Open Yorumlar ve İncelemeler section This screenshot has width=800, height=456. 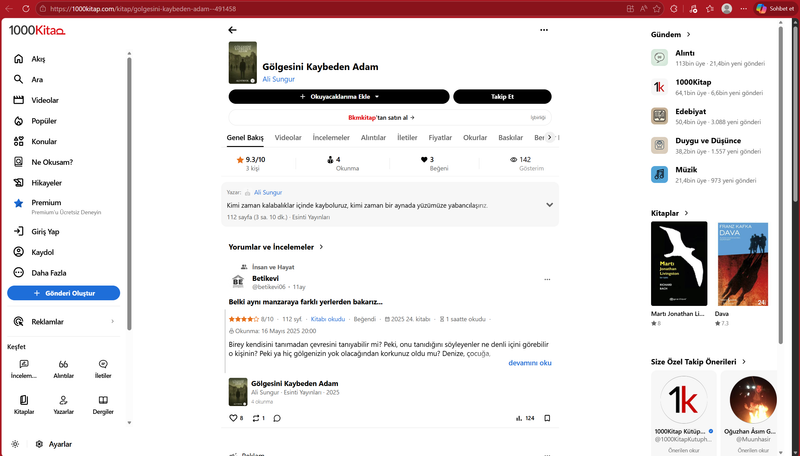(x=276, y=247)
